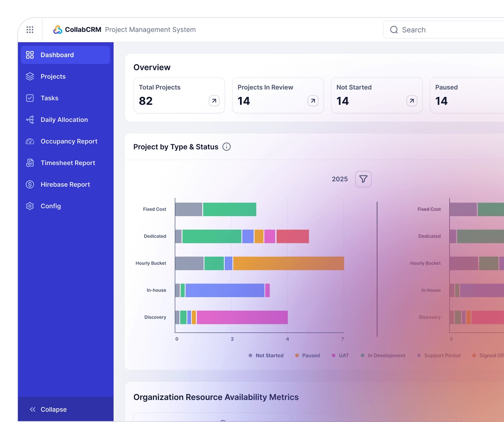Click the Hirebase Report dollar icon
504x422 pixels.
[29, 184]
